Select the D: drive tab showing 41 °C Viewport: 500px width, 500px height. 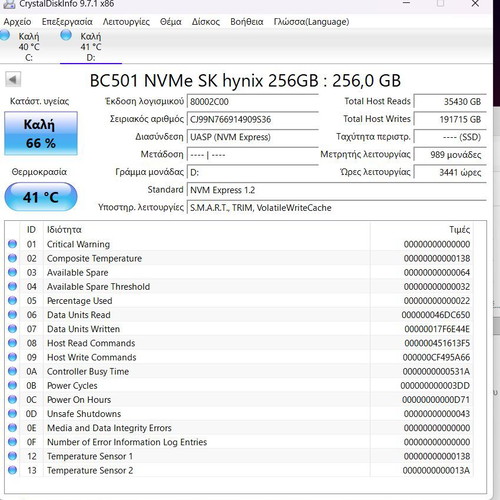tap(91, 46)
